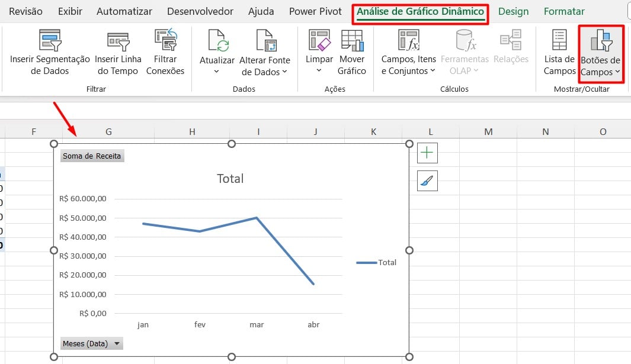
Task: Select the chart title Total
Action: coord(230,178)
